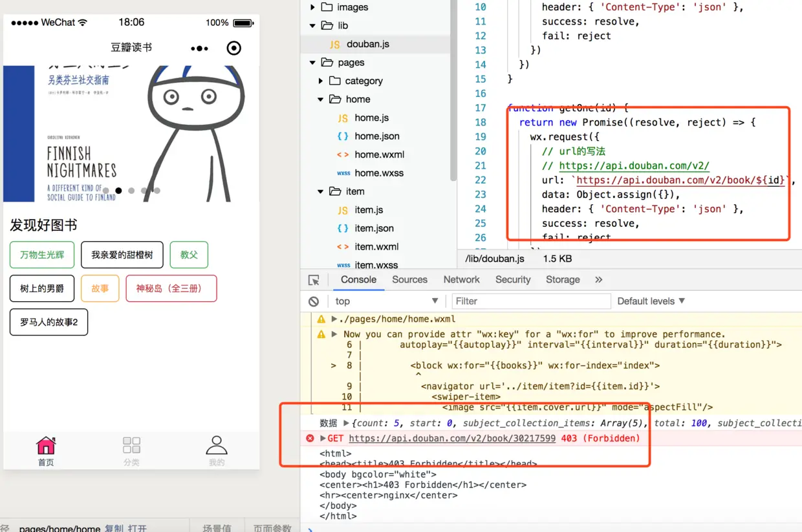
Task: Clear the console with the block icon
Action: coord(314,301)
